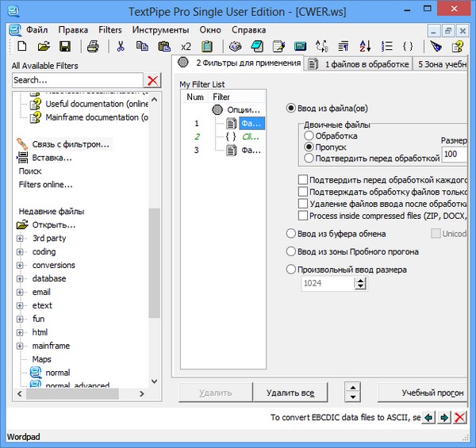Click the Save diskette toolbar icon

click(x=65, y=46)
